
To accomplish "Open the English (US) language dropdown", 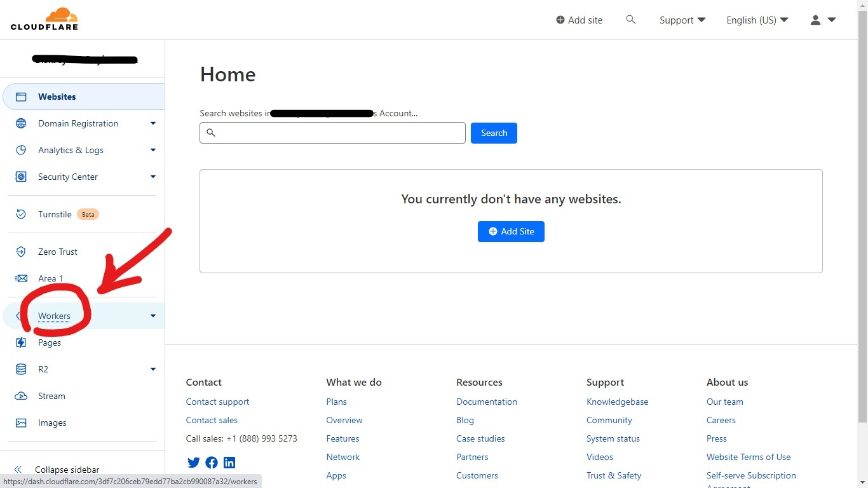I will pyautogui.click(x=757, y=20).
